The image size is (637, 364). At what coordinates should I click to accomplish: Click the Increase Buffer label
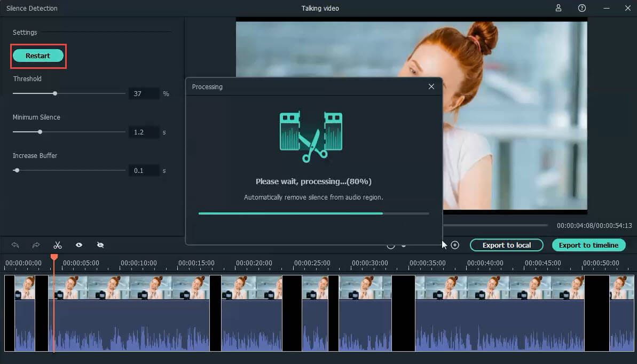tap(35, 156)
